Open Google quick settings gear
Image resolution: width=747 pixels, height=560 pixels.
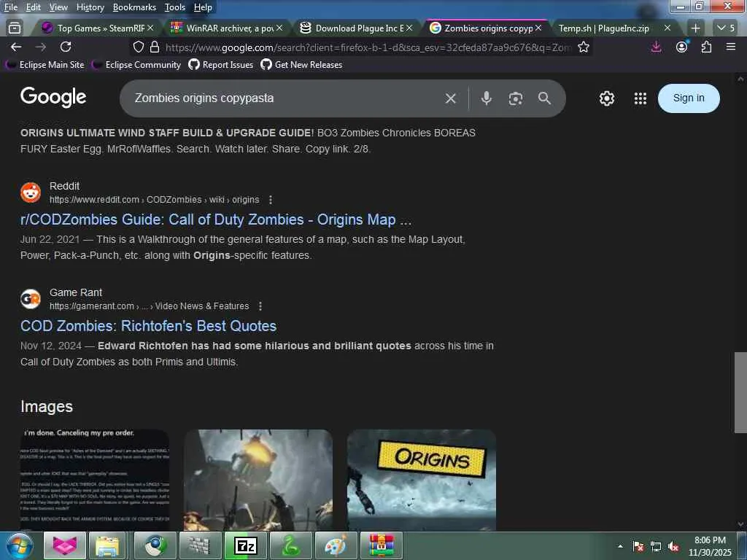606,98
